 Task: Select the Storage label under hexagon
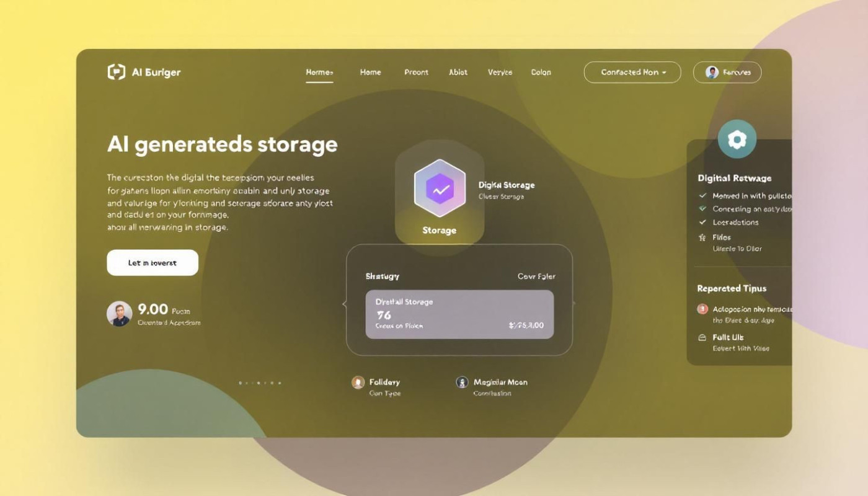tap(439, 230)
